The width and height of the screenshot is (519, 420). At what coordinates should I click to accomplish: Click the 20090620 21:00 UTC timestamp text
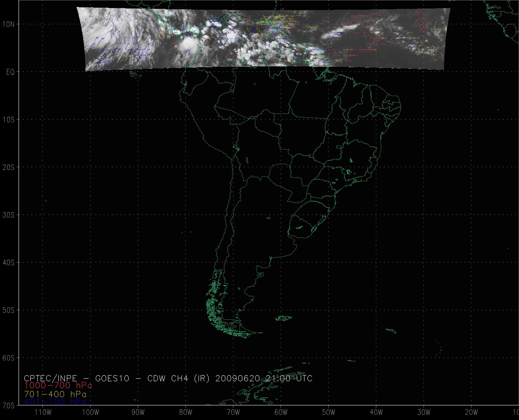point(264,378)
